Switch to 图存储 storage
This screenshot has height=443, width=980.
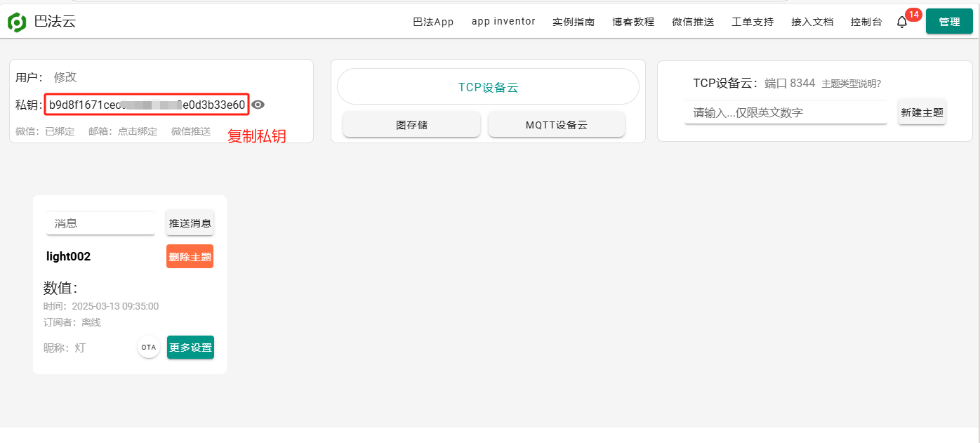point(411,125)
